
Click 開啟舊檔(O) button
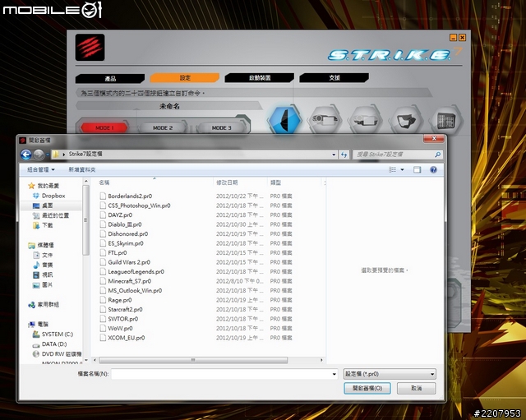pos(367,388)
